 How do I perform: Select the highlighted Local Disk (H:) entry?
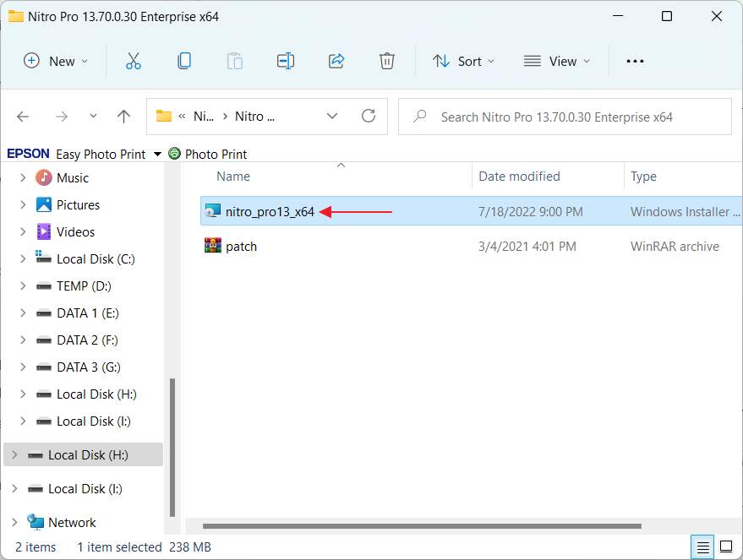(83, 454)
